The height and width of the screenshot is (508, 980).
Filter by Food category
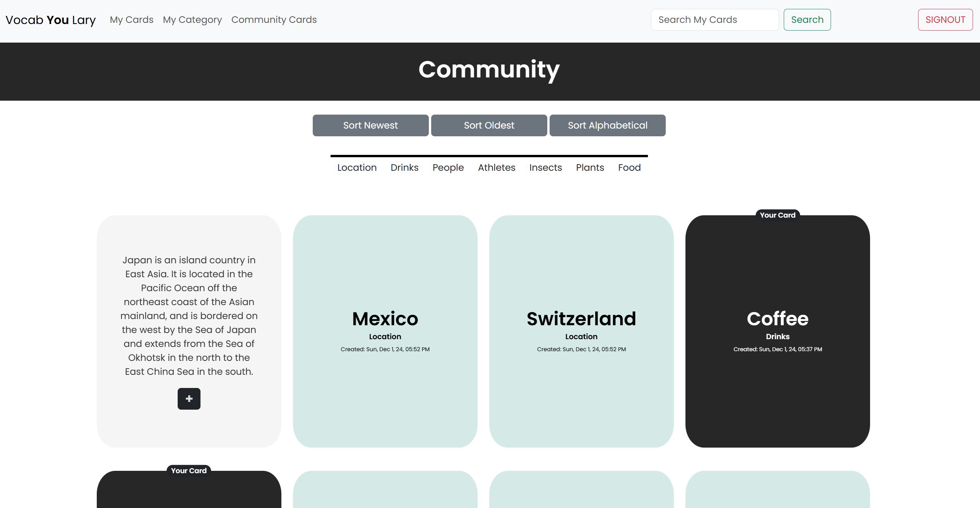tap(629, 168)
